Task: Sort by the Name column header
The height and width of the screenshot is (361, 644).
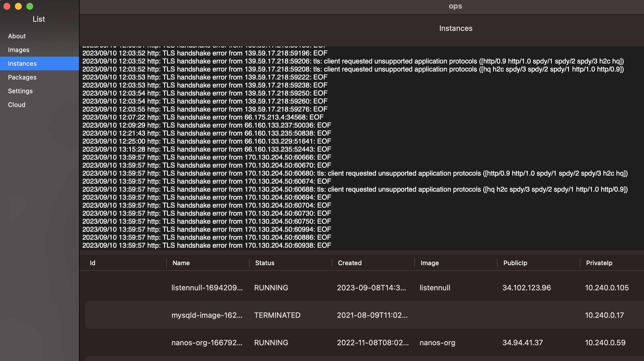Action: [x=181, y=263]
